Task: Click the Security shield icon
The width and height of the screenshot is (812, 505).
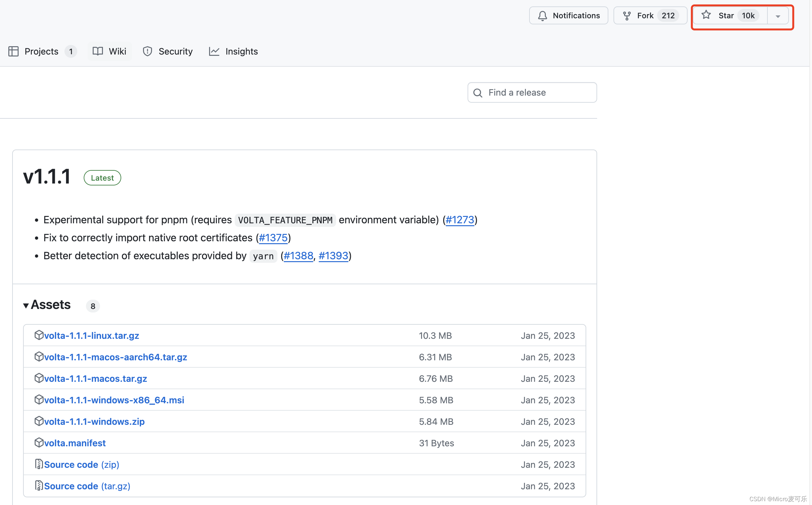Action: coord(147,51)
